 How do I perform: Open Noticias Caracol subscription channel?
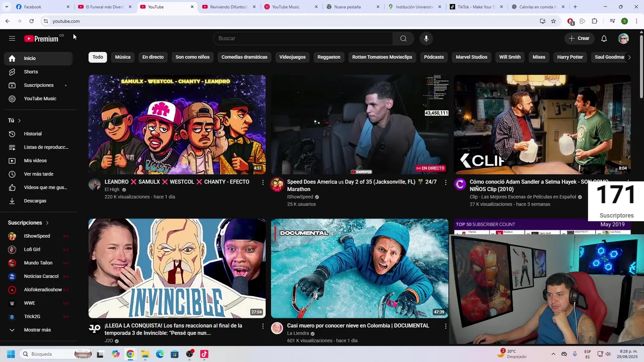point(38,277)
